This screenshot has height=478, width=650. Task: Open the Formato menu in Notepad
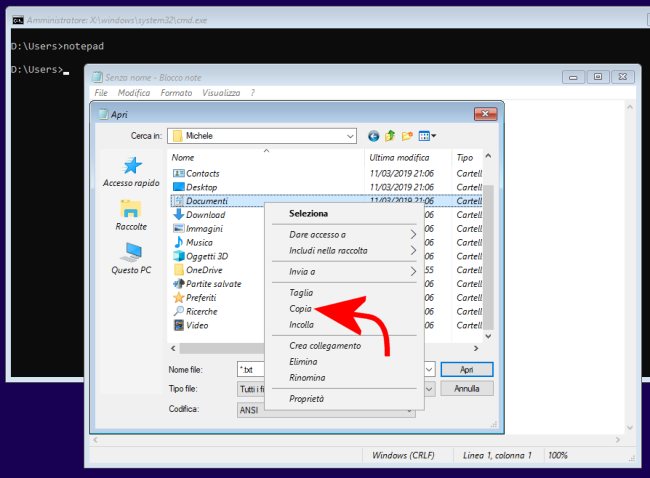[x=176, y=93]
